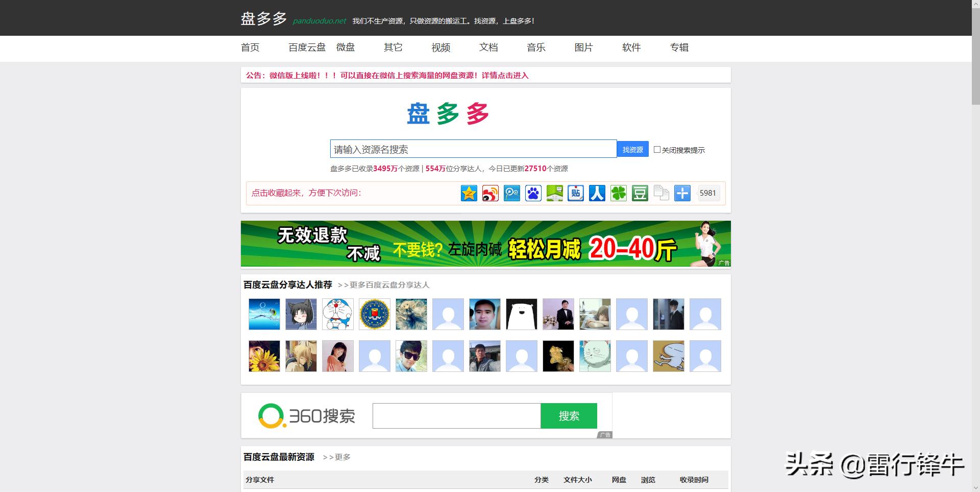Open more sharing options via the plus icon
The image size is (980, 492).
click(x=682, y=193)
